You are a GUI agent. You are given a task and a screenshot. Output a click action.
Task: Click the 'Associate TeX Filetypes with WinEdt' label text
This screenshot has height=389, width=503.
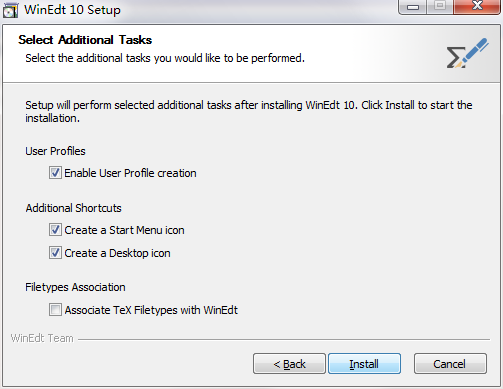pos(151,310)
